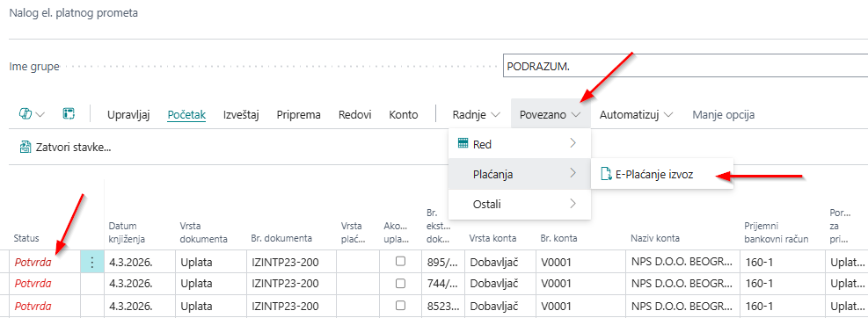
Task: Click Status column header
Action: pos(26,238)
